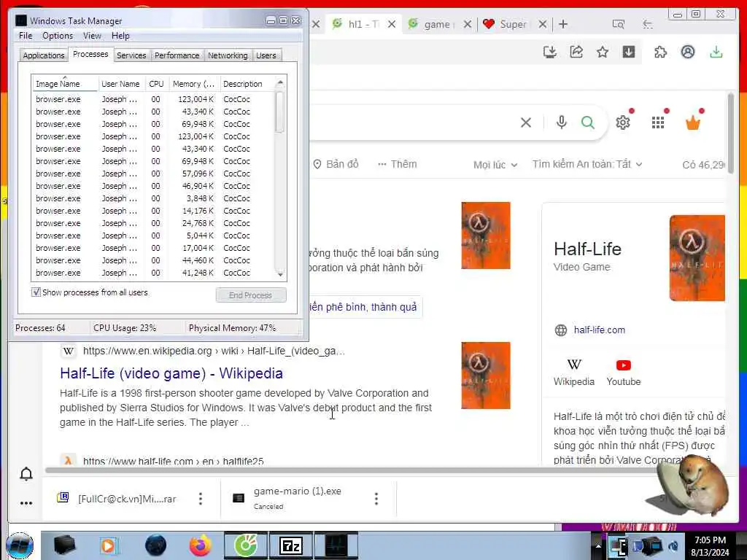747x560 pixels.
Task: Open the Help menu in Task Manager
Action: 120,36
